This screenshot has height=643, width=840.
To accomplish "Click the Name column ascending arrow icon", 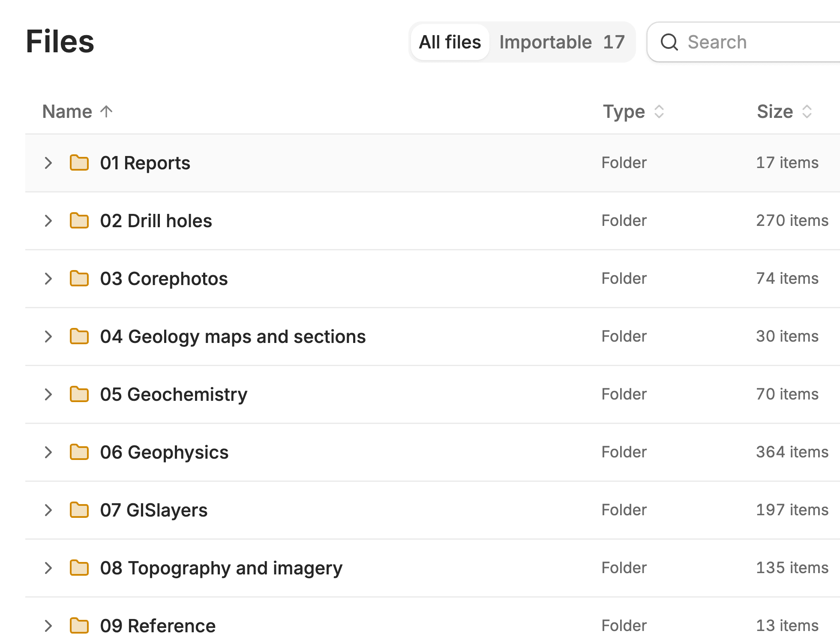I will pyautogui.click(x=106, y=111).
